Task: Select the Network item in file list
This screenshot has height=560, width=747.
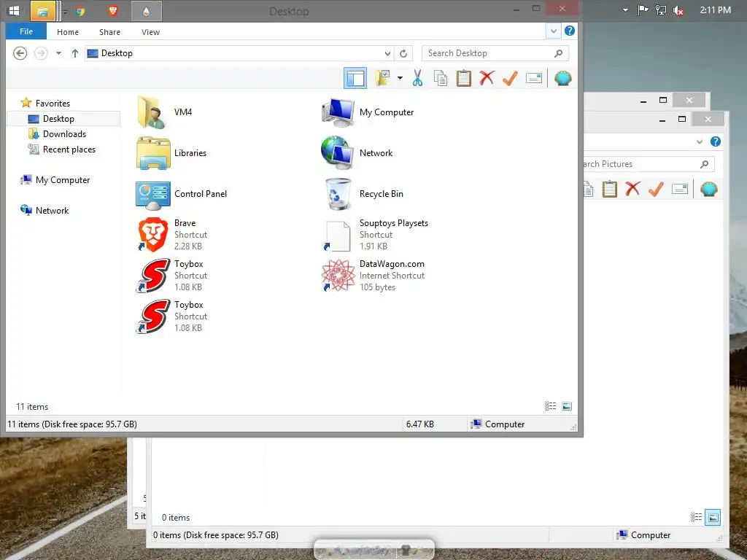Action: (357, 153)
